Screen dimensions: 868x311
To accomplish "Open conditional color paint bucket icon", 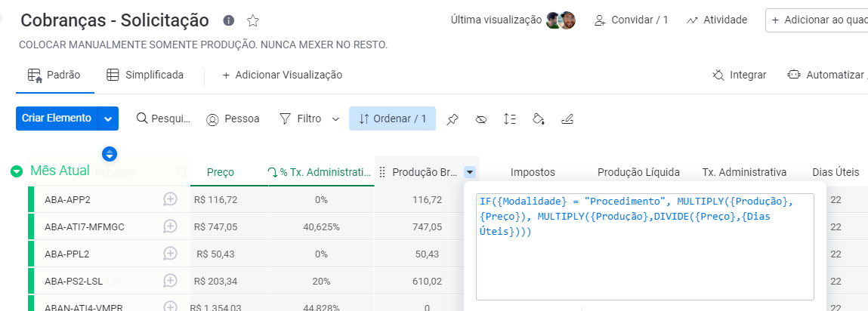I will (x=538, y=119).
